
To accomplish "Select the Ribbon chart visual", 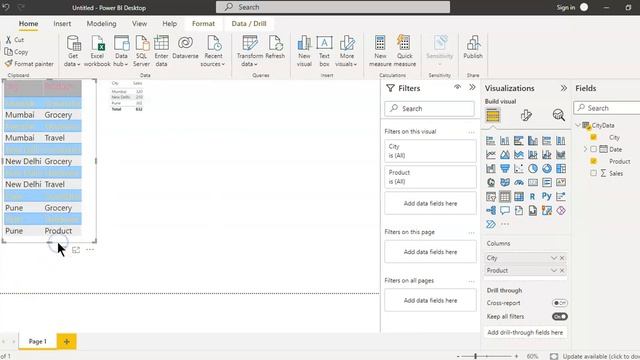I will [560, 155].
